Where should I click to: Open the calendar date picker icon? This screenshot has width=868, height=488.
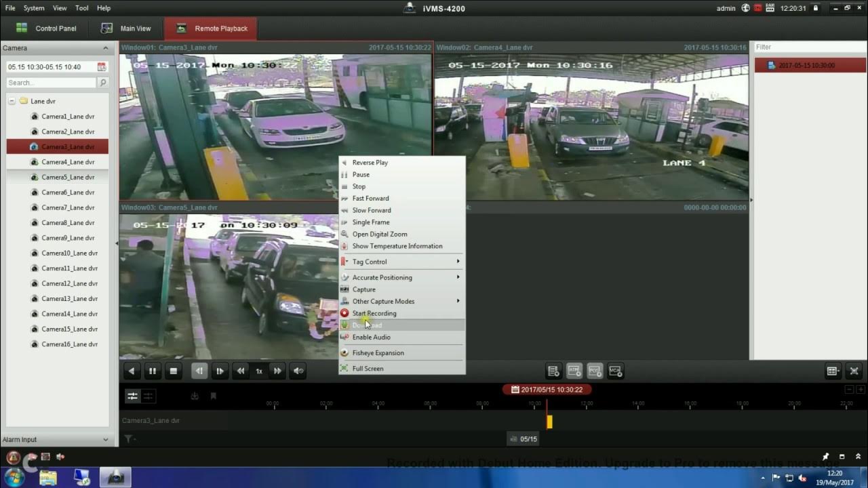pos(102,67)
